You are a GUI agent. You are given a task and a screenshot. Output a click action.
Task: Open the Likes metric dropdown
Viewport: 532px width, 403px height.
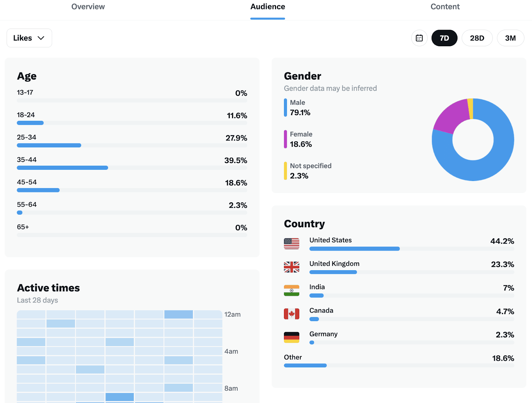29,38
